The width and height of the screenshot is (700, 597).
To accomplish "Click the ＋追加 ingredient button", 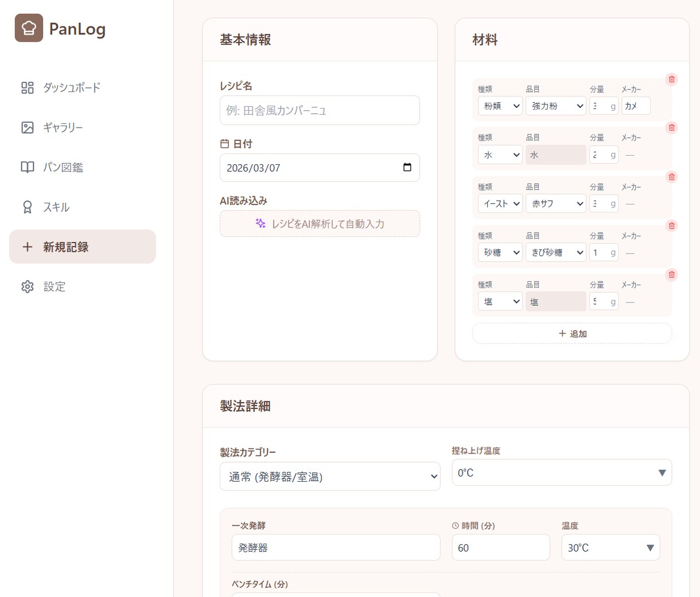I will 572,334.
